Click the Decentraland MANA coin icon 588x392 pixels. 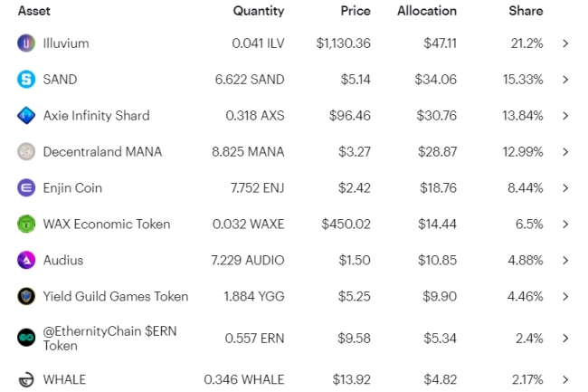26,152
